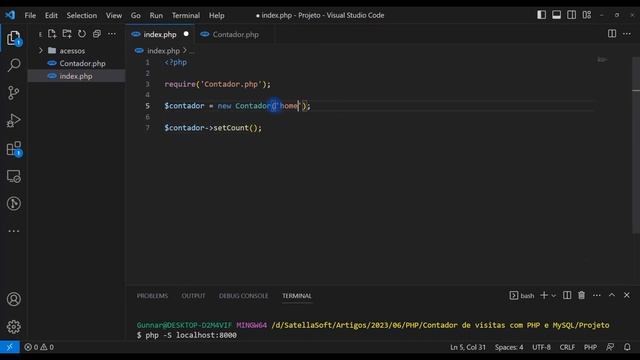The width and height of the screenshot is (640, 360).
Task: Collapse all folders in the explorer
Action: 97,34
